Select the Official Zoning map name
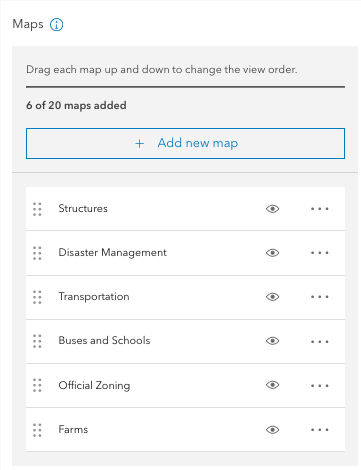The image size is (361, 470). [94, 385]
